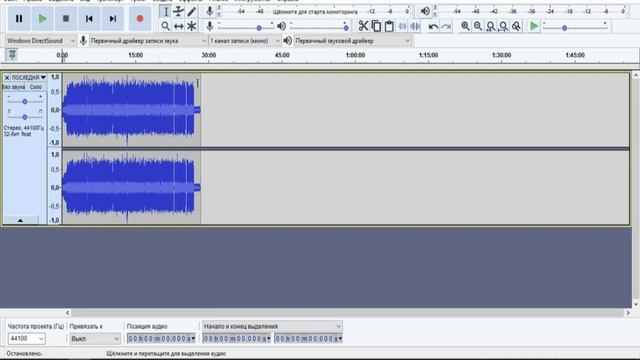Screen dimensions: 640x360
Task: Open the recording device dropdown
Action: (x=148, y=41)
